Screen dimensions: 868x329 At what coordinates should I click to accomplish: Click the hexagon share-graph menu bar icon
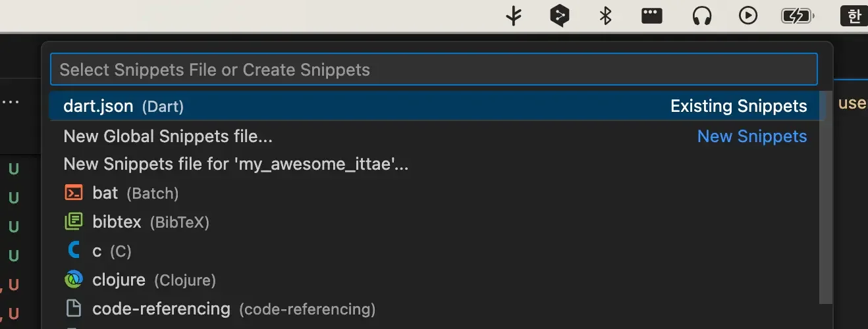(x=559, y=15)
